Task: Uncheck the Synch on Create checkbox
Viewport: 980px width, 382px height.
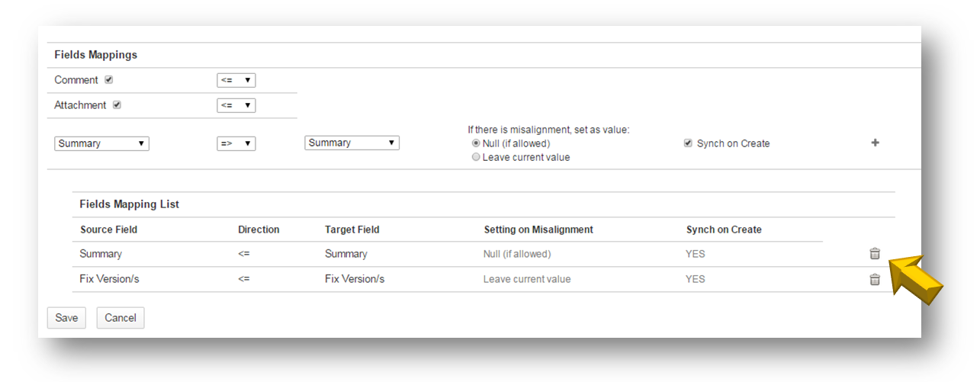Action: tap(688, 143)
